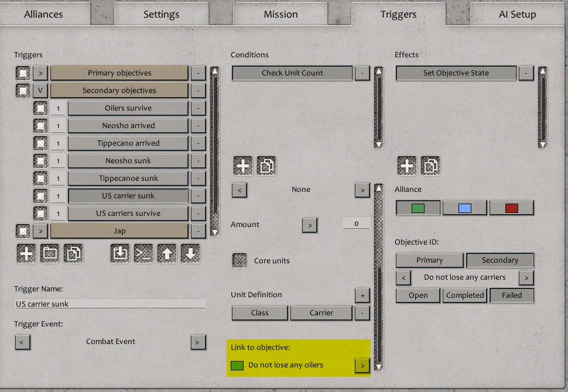The height and width of the screenshot is (392, 568).
Task: Duplicate the selected trigger
Action: click(x=73, y=253)
